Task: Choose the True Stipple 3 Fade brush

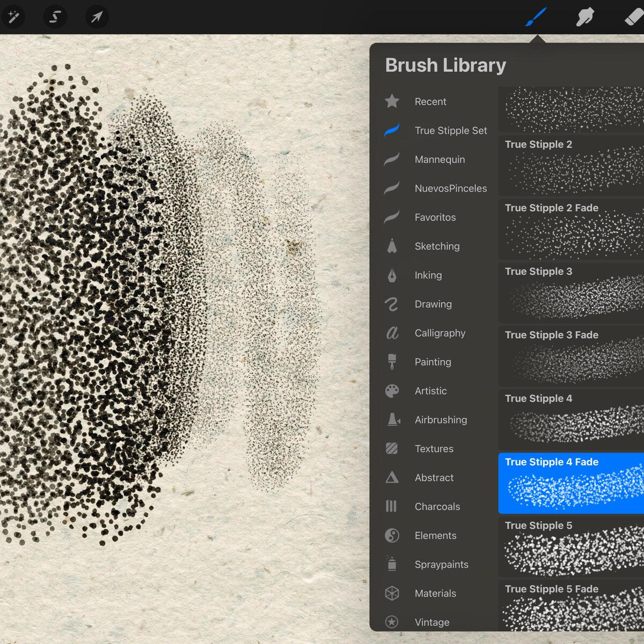Action: click(571, 356)
